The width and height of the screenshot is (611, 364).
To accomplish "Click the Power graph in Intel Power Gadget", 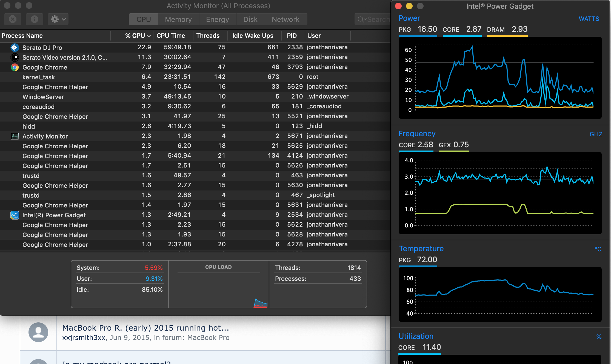I will (500, 78).
